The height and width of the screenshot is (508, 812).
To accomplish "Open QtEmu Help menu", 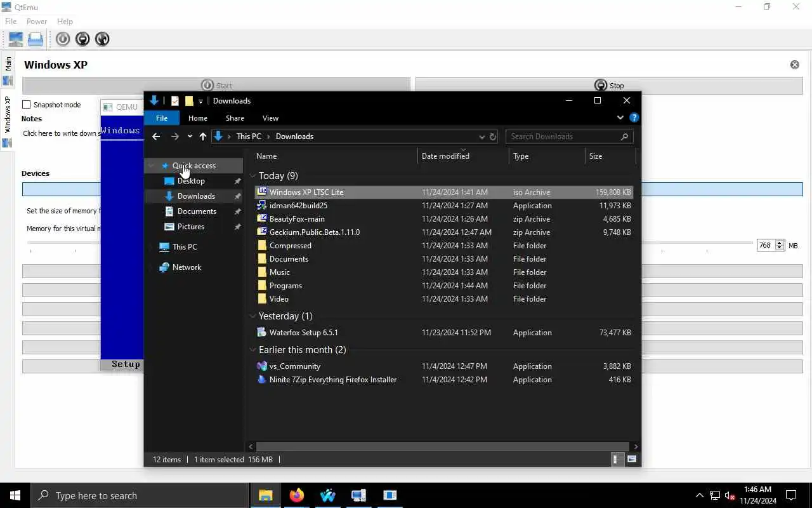I will click(x=65, y=22).
